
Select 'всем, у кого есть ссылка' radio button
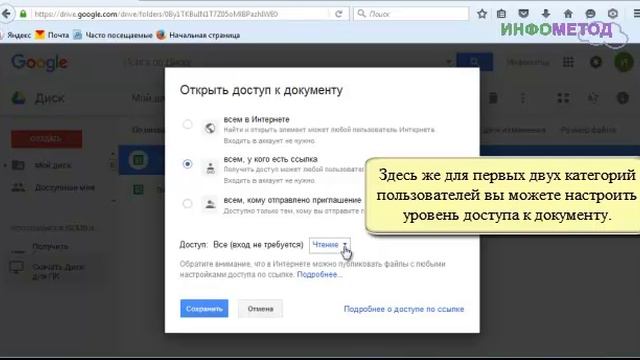click(x=187, y=164)
